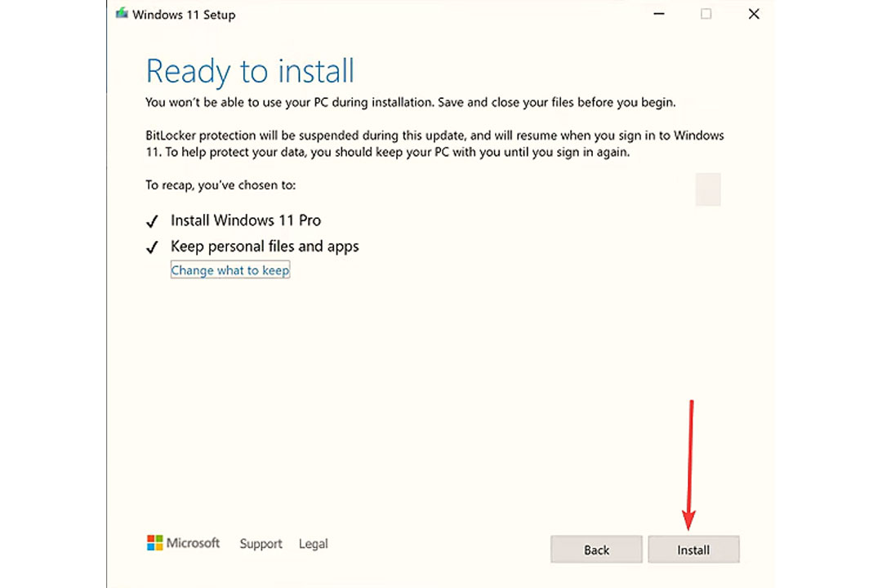Minimize the Windows 11 Setup window
This screenshot has width=882, height=588.
coord(659,14)
